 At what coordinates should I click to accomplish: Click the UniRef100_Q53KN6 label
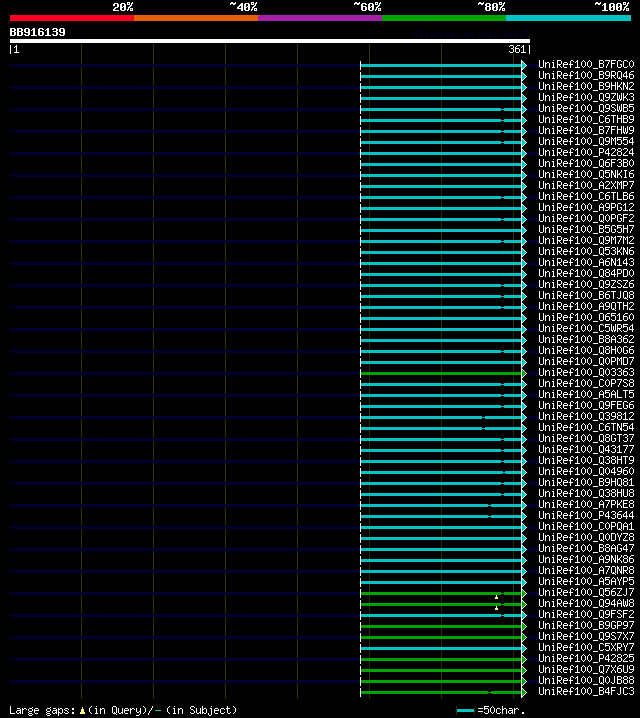coord(586,251)
